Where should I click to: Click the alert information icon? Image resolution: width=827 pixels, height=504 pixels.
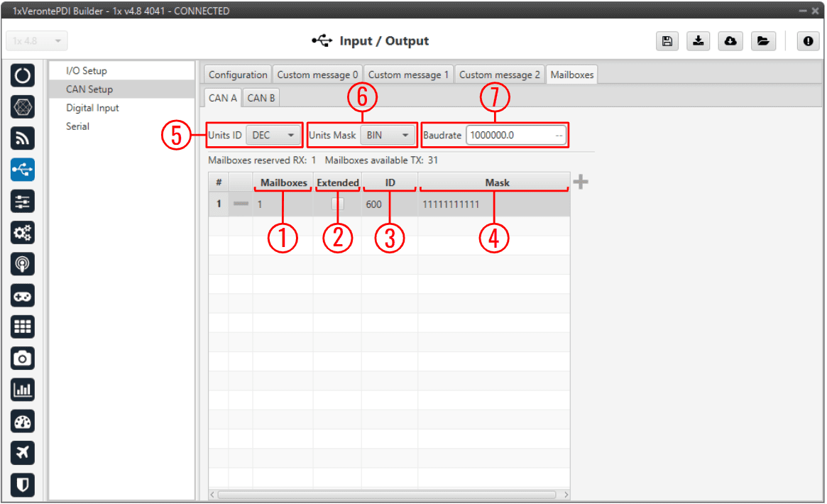pyautogui.click(x=807, y=41)
